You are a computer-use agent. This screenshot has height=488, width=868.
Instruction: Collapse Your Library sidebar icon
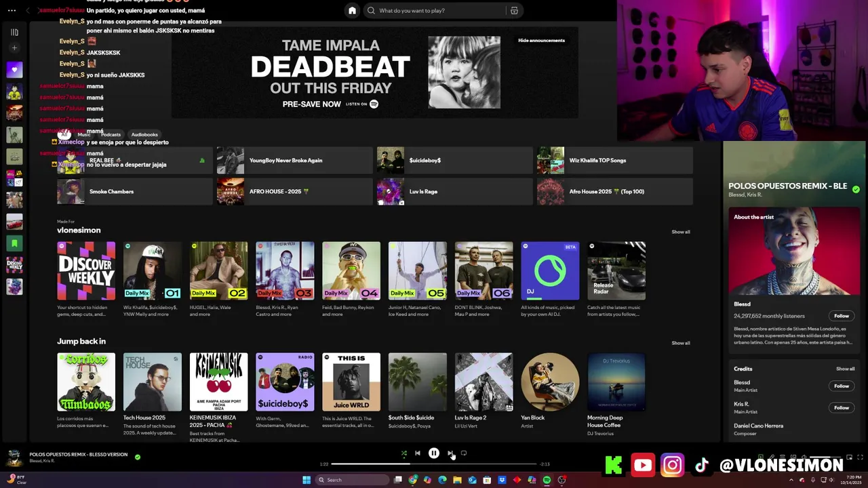tap(14, 32)
